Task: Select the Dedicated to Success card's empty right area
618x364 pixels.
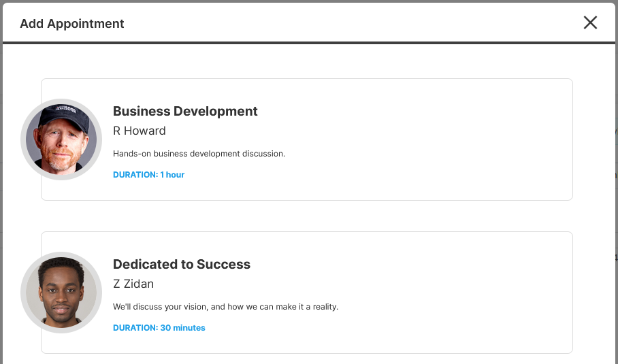Action: click(x=453, y=293)
